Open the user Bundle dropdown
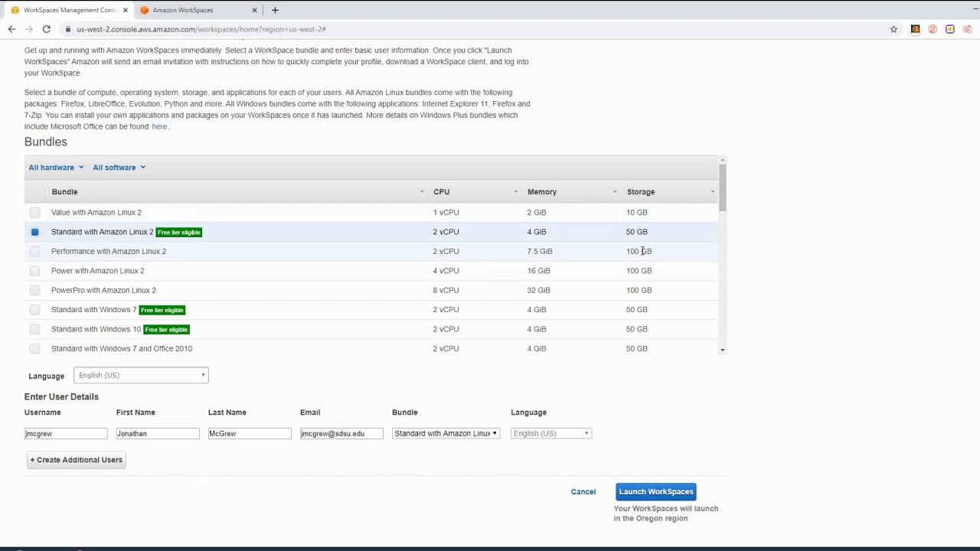This screenshot has height=551, width=980. pos(446,433)
